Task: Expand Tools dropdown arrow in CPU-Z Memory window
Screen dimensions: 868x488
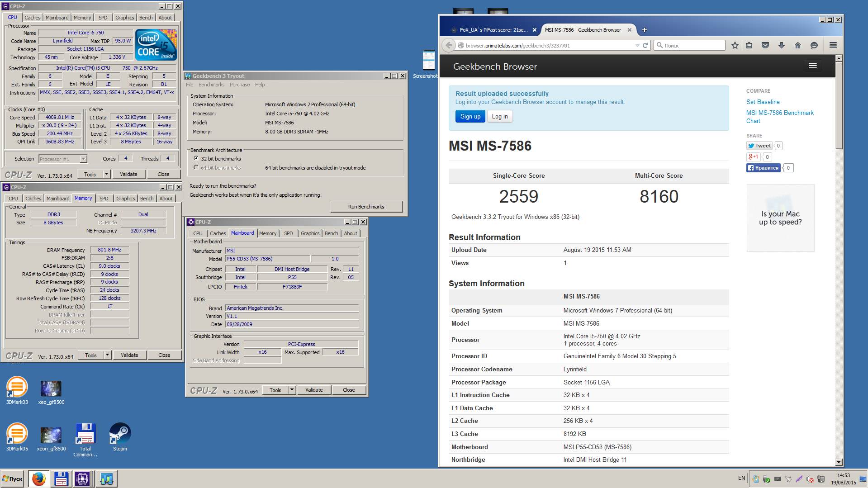Action: click(x=107, y=355)
